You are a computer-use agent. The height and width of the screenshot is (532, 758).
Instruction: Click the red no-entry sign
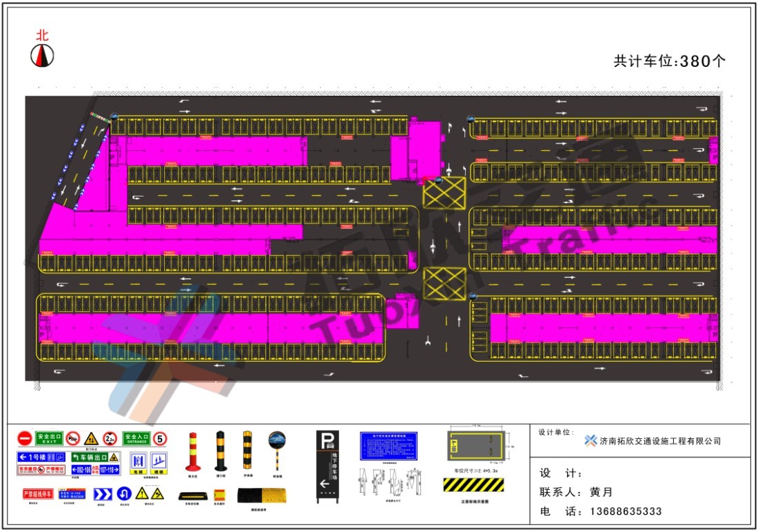(25, 438)
